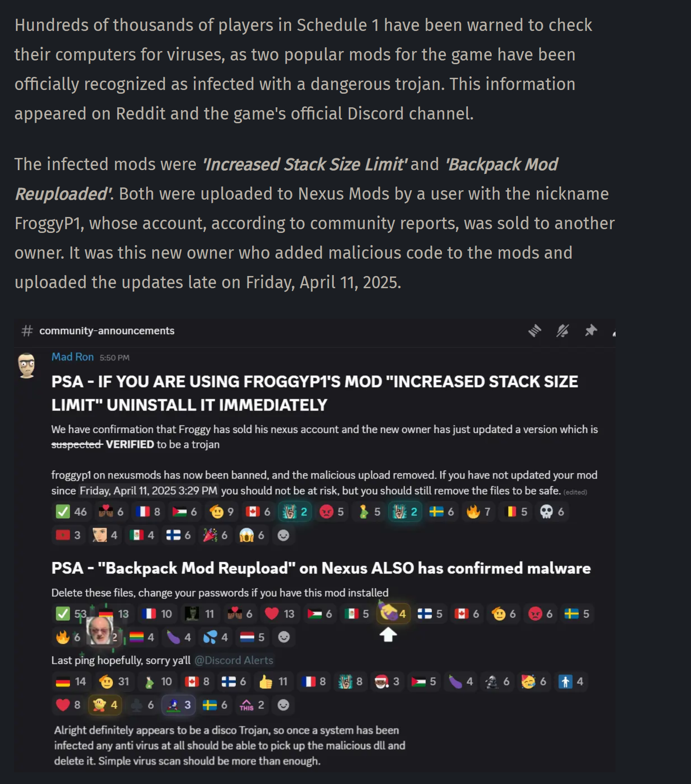Click the muted notification bell icon
The width and height of the screenshot is (691, 784).
click(x=563, y=331)
